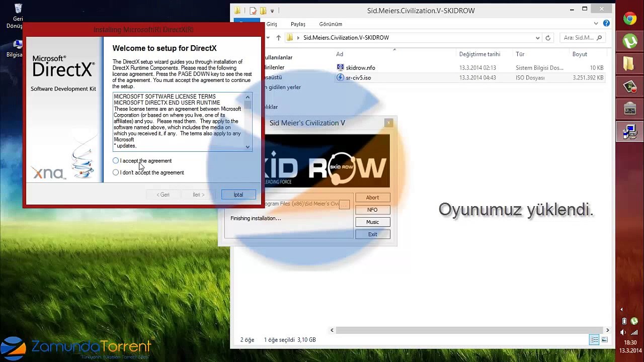
Task: Click the license text scrollbar thumb
Action: 248,105
